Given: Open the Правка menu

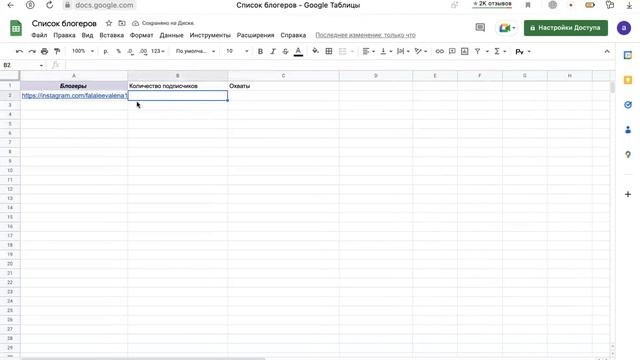Looking at the screenshot, I should (64, 35).
